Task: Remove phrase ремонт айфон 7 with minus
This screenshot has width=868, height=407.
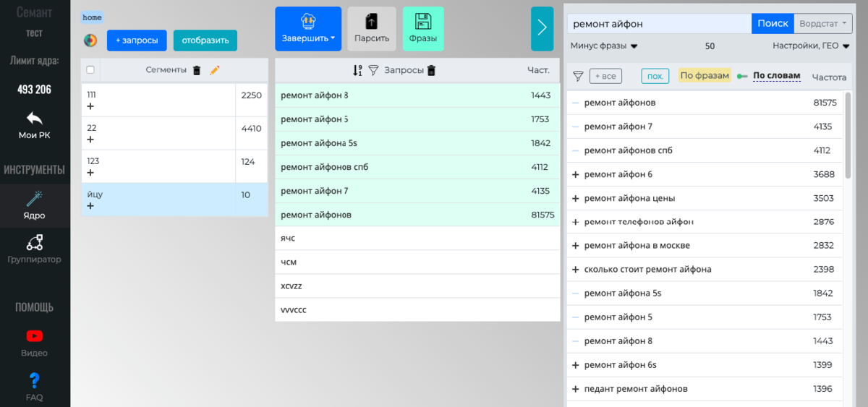Action: pos(576,127)
